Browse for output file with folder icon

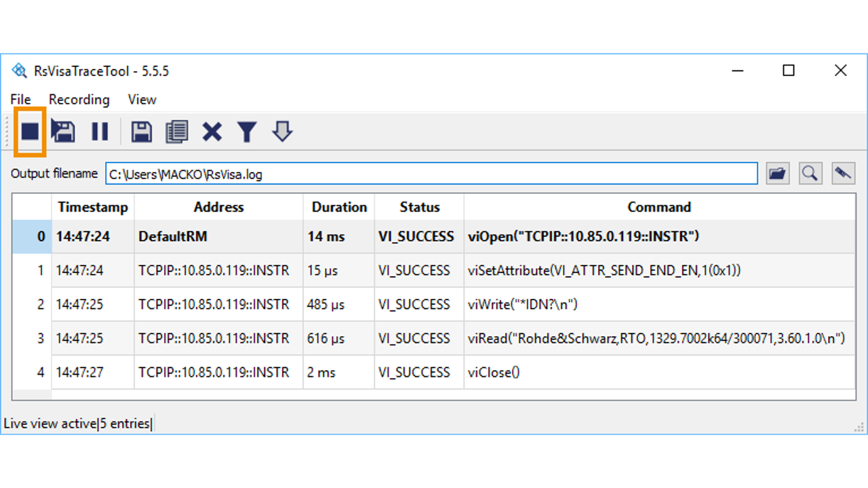pyautogui.click(x=778, y=174)
